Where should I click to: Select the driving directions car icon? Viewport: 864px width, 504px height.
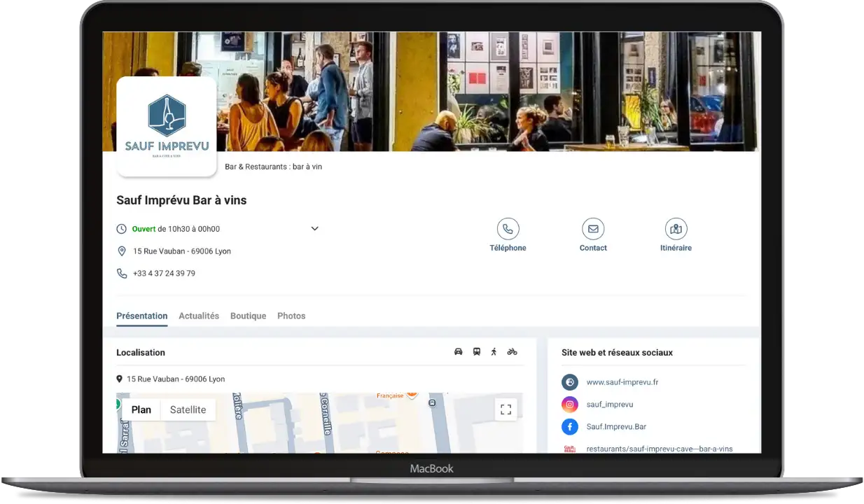point(458,351)
